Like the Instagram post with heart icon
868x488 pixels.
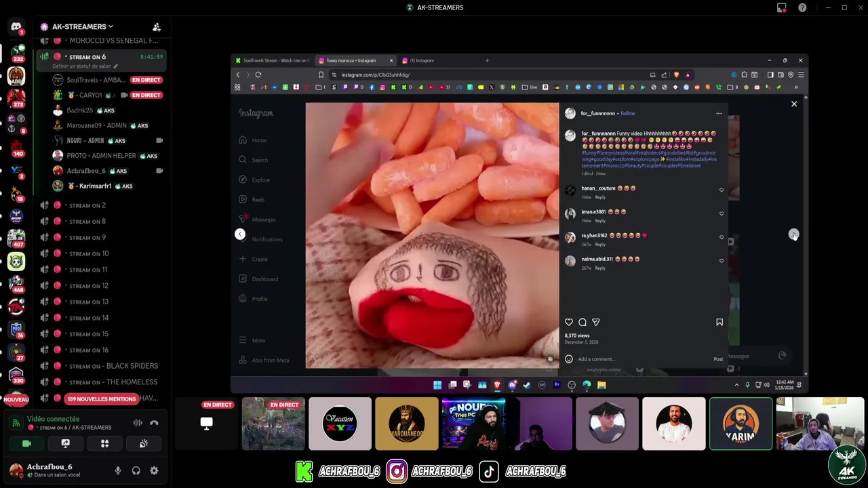(569, 322)
